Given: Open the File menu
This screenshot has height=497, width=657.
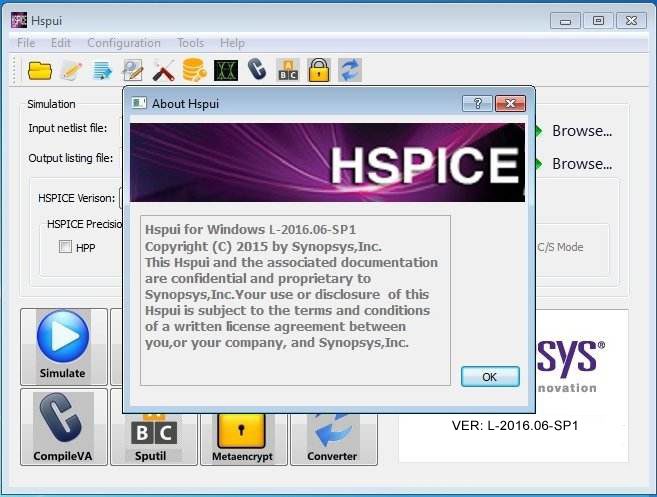Looking at the screenshot, I should tap(26, 43).
